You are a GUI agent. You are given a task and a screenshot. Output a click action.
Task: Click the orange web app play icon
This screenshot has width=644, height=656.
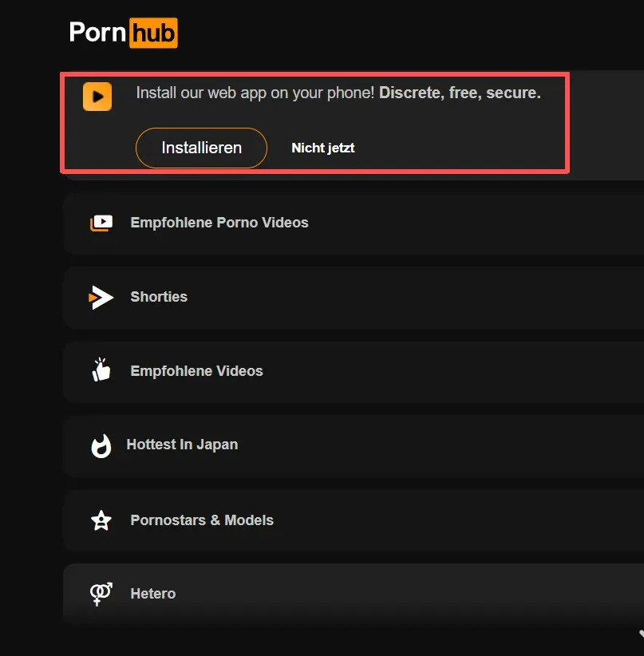point(97,97)
